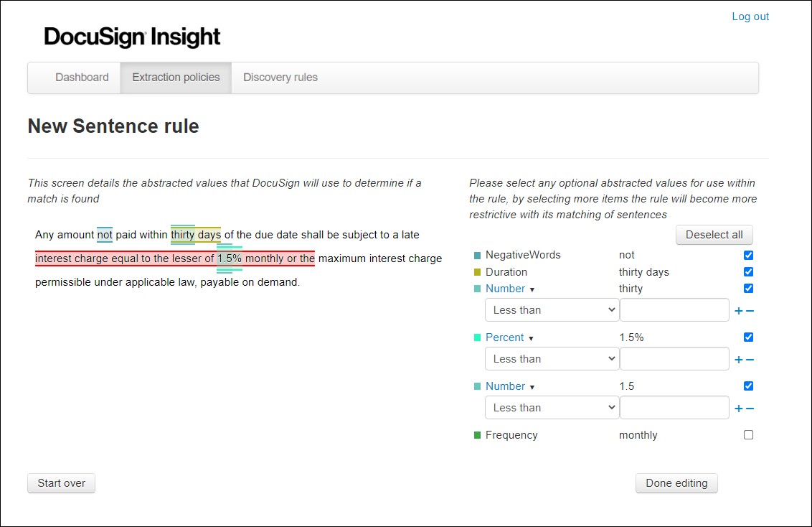Click the teal legend square beside NegativeWords
Screen dimensions: 812x527
point(477,254)
